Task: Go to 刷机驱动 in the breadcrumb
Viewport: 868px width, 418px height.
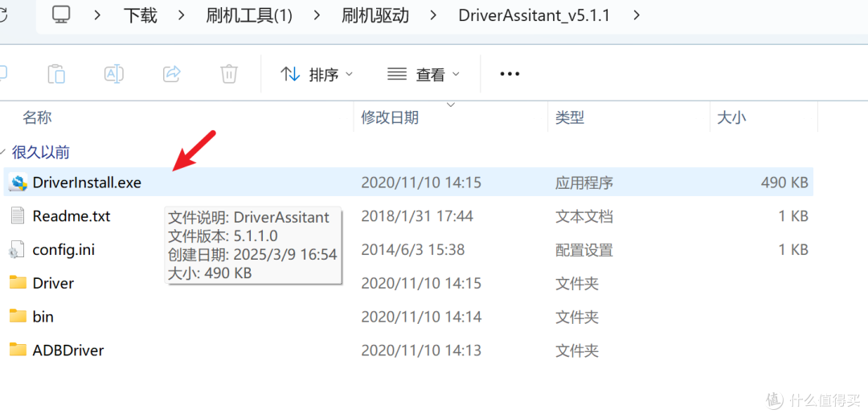Action: coord(375,15)
